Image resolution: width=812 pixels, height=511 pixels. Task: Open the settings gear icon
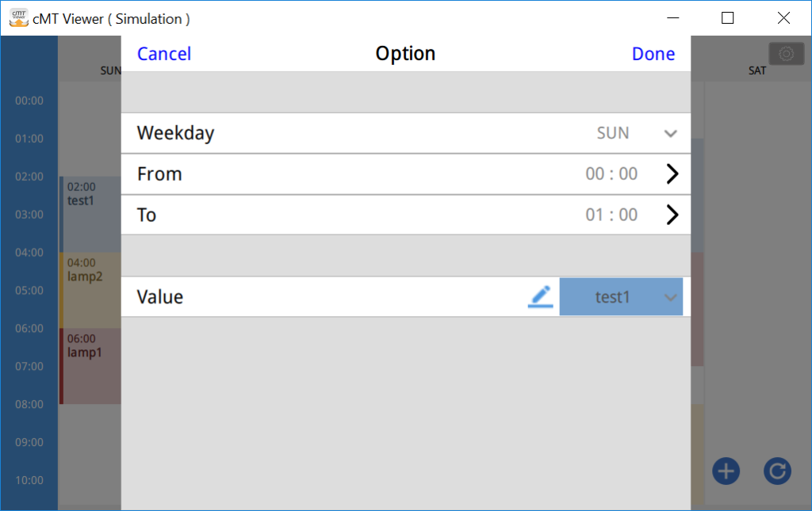[786, 53]
